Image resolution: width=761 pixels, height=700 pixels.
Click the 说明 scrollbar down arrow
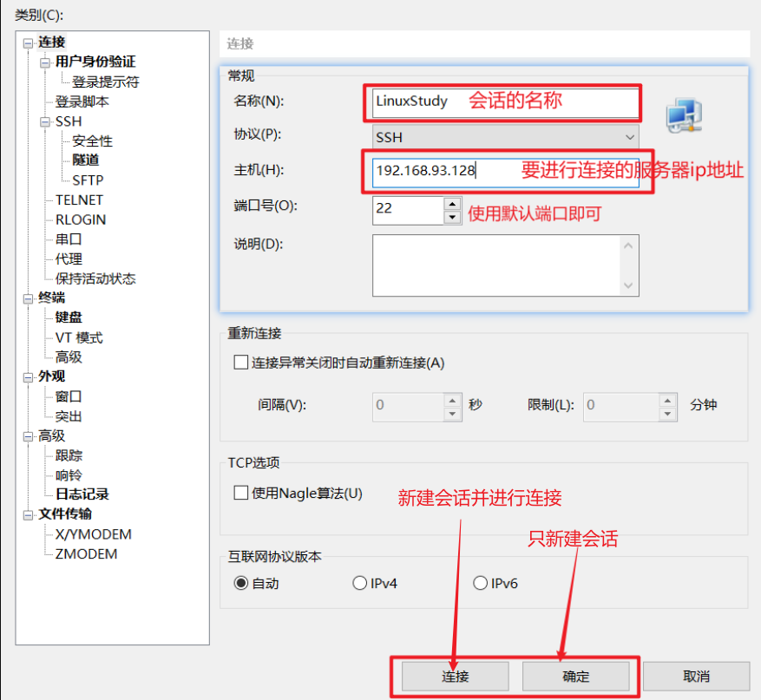(x=628, y=285)
